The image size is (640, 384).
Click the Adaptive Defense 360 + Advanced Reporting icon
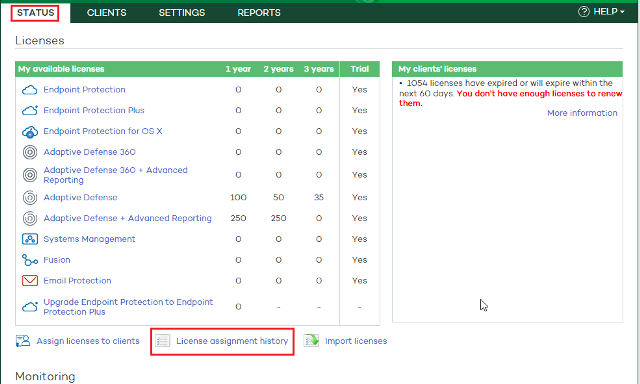(30, 175)
